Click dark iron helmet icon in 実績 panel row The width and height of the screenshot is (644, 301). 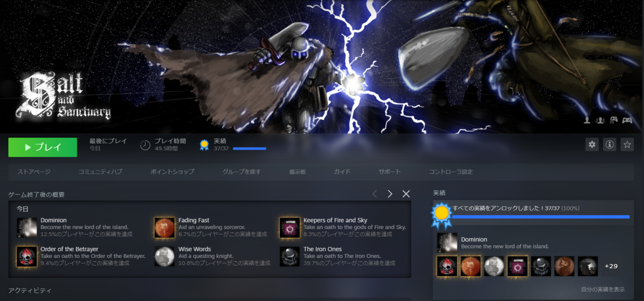(541, 266)
